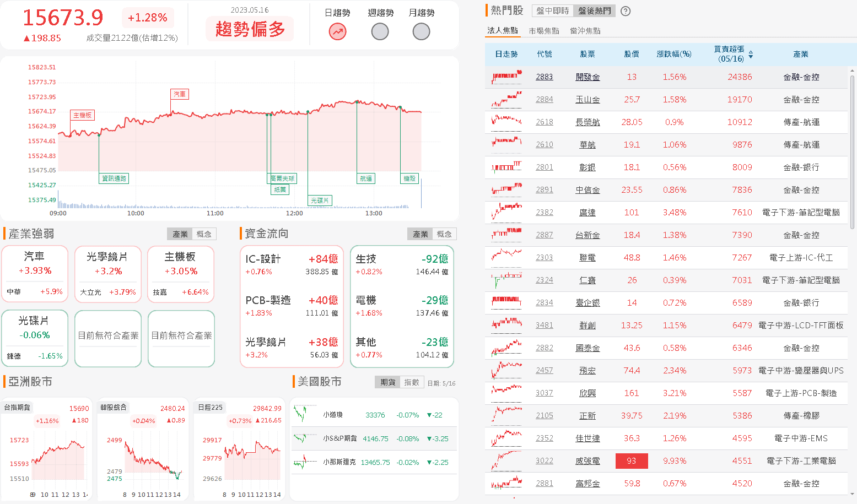Click the 中信金 daily trend sparkline
Screen dimensions: 857x504
(x=506, y=190)
